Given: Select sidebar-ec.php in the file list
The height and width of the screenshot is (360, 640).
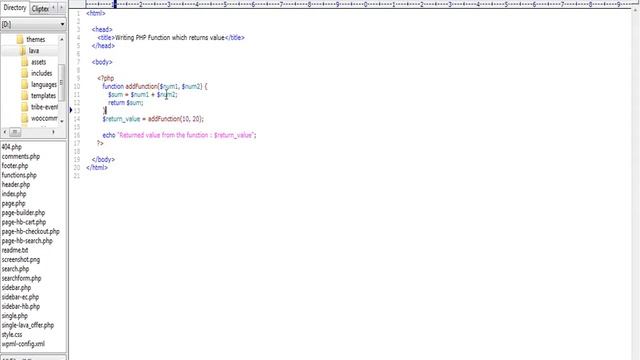Looking at the screenshot, I should 20,297.
